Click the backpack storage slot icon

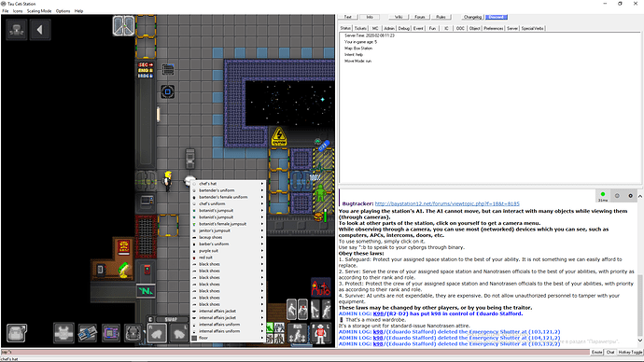point(133,333)
